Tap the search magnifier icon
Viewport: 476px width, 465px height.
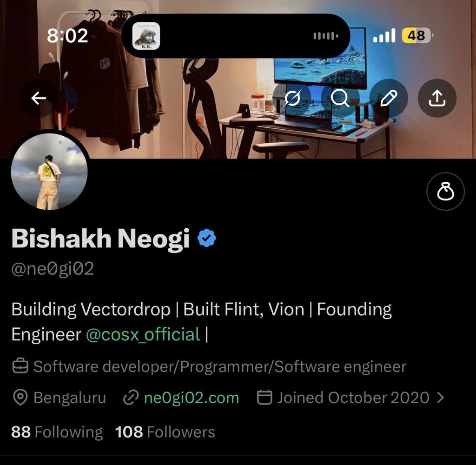point(340,98)
